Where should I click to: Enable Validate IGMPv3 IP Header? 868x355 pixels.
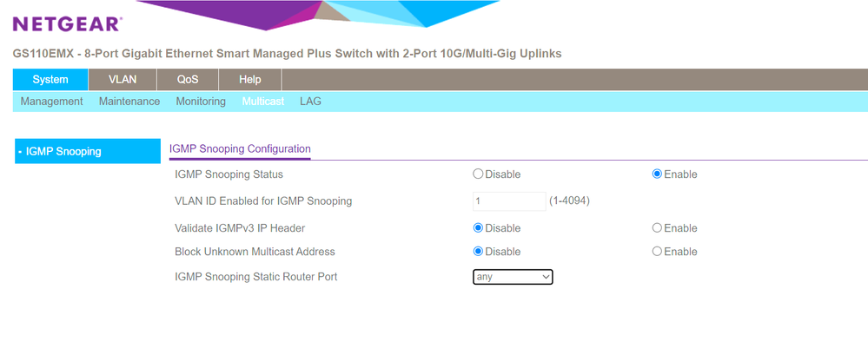tap(657, 228)
